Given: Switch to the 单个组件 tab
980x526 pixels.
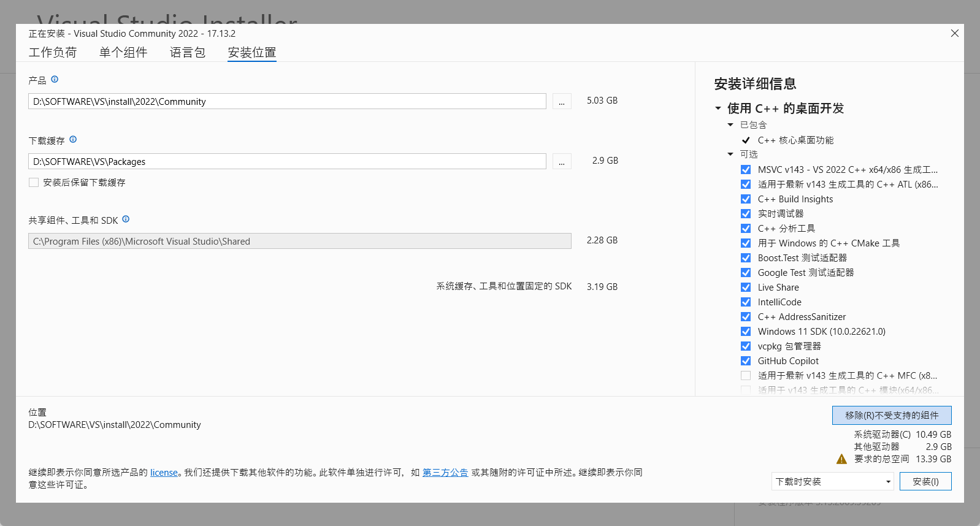Looking at the screenshot, I should point(123,53).
